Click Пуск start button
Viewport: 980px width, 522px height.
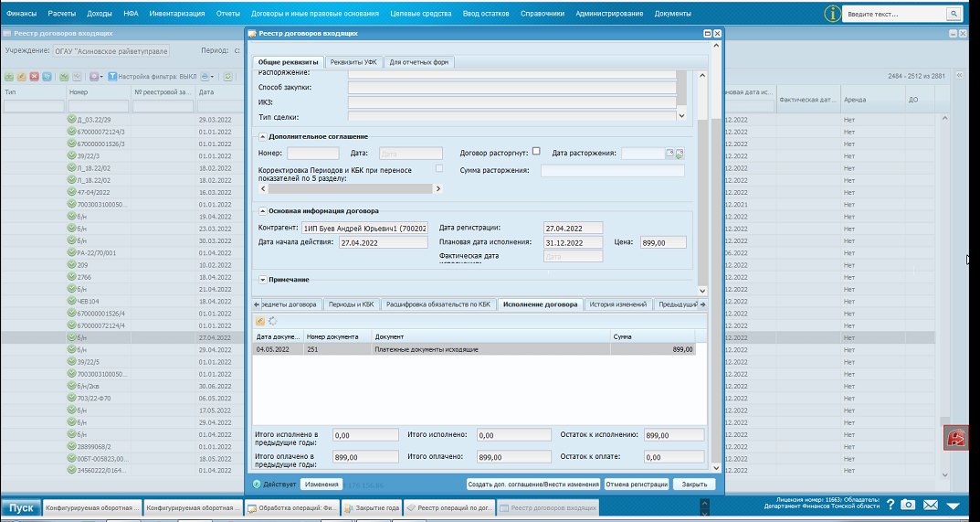21,507
